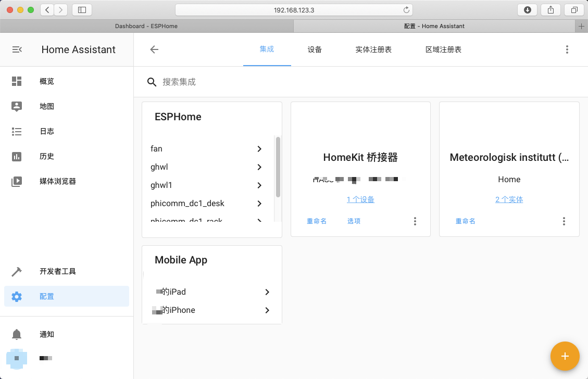Open the History (历史) chart icon

click(17, 156)
